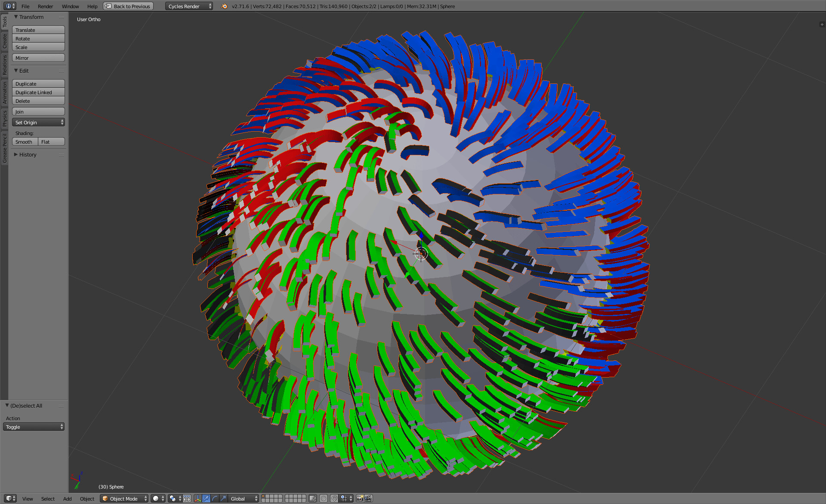Click the Back to Previous button
826x504 pixels.
(x=128, y=6)
